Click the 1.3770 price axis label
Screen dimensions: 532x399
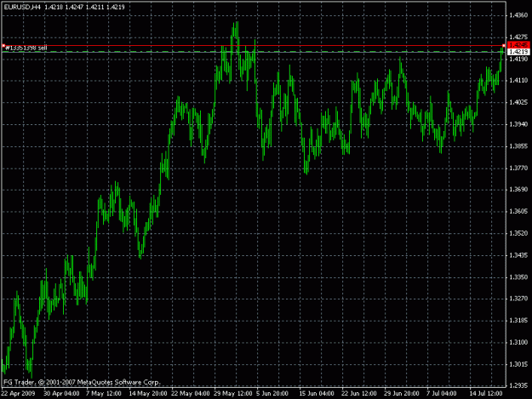point(518,168)
